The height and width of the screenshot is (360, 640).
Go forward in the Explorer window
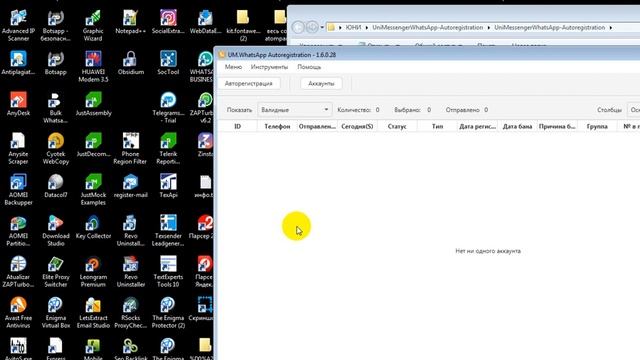pyautogui.click(x=312, y=27)
